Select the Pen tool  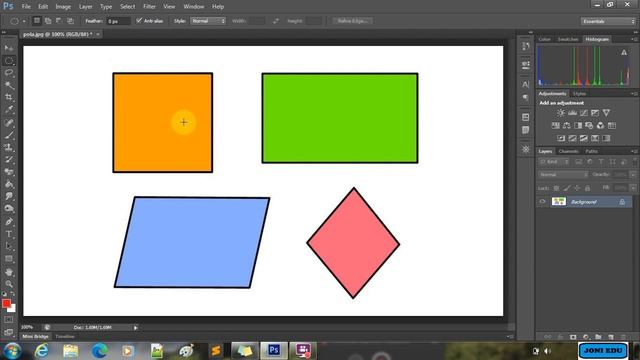[x=9, y=222]
